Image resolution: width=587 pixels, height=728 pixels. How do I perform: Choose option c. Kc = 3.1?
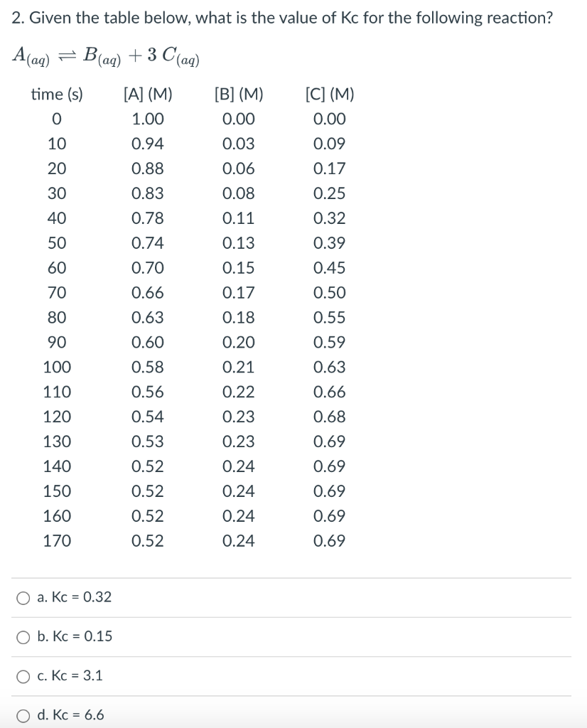22,676
